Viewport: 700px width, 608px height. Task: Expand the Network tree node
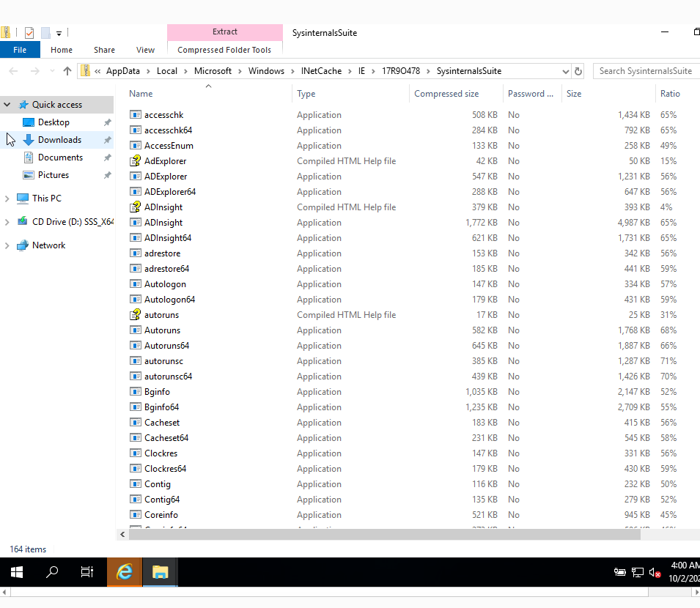click(7, 245)
